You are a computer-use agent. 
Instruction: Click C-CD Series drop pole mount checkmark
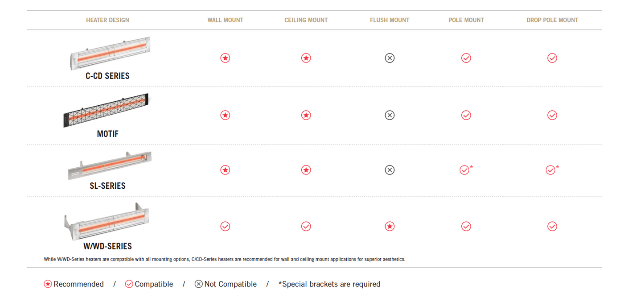coord(552,58)
